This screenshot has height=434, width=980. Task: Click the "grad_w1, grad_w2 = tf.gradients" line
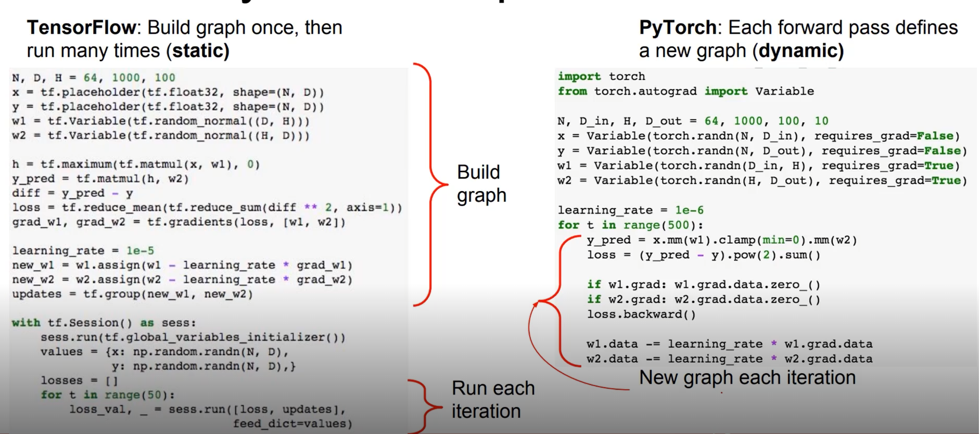179,222
